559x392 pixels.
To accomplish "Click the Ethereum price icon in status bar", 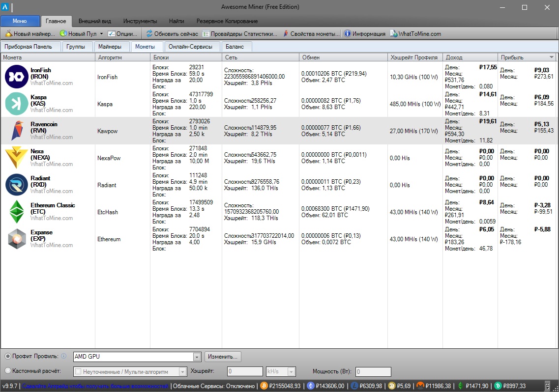I will point(311,386).
